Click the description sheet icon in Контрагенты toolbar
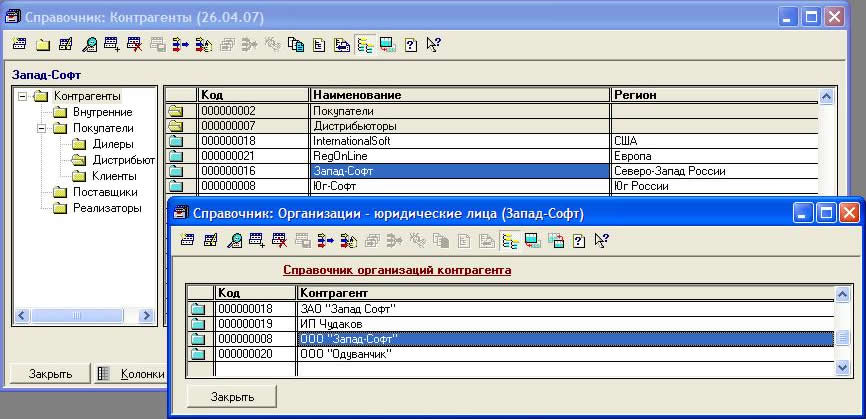This screenshot has width=866, height=419. [319, 45]
